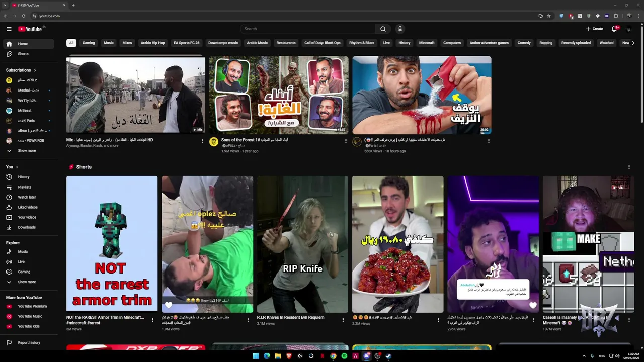Open Discord from the taskbar
Viewport: 644px width, 362px height.
click(366, 356)
